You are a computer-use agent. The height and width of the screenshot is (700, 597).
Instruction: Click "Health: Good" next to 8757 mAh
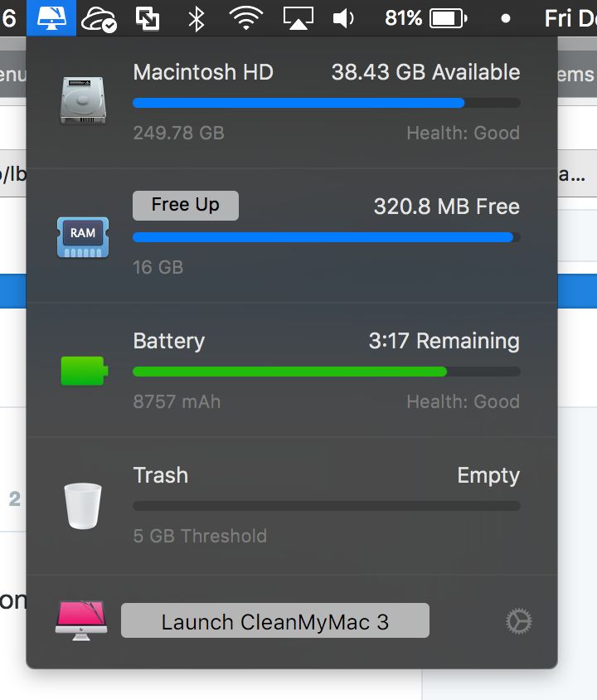(x=464, y=401)
